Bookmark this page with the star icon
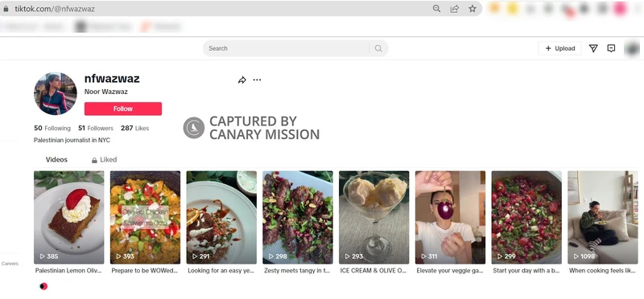The width and height of the screenshot is (644, 299). coord(473,9)
